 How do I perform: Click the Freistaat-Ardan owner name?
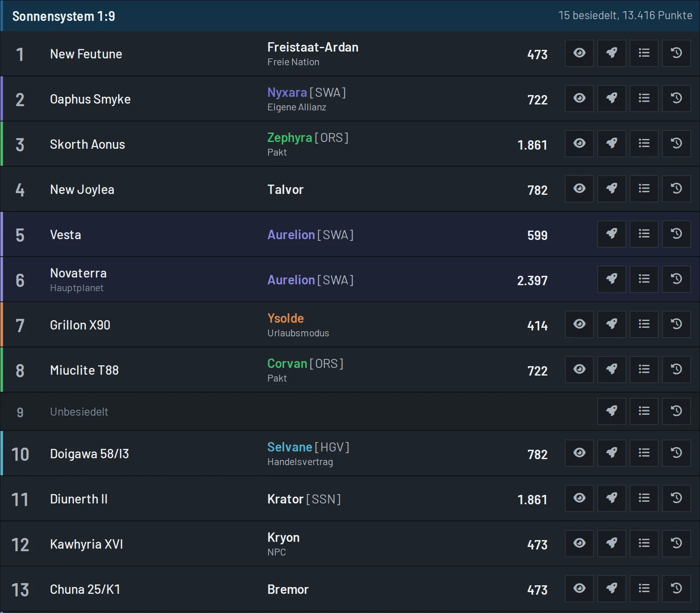pyautogui.click(x=313, y=47)
